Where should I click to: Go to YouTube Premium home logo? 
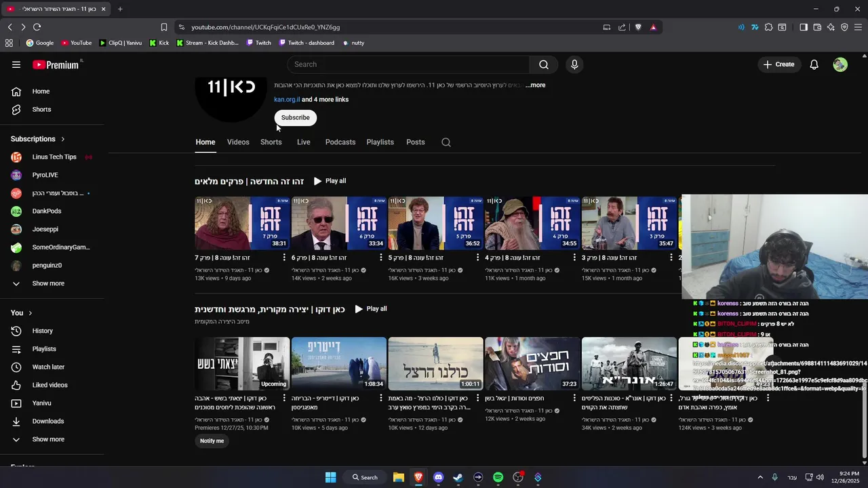tap(56, 64)
